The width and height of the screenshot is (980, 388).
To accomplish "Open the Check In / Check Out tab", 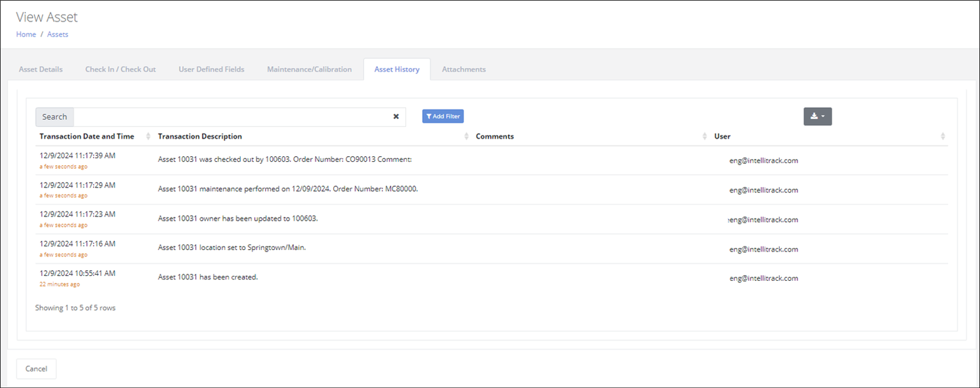I will pyautogui.click(x=120, y=69).
